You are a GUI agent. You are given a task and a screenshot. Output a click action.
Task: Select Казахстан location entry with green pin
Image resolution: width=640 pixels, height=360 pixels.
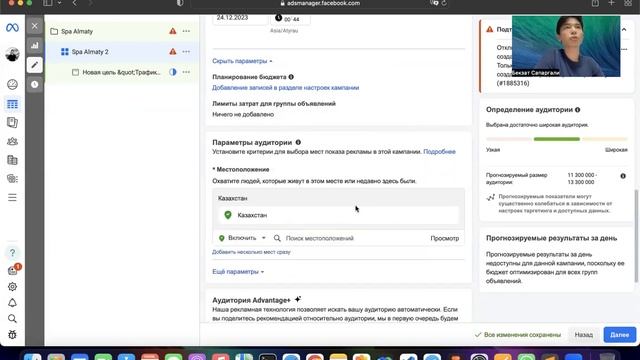pos(338,215)
